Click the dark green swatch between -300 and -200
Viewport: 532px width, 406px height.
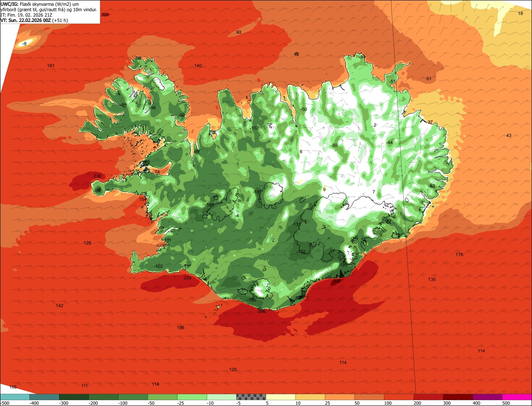(74, 397)
